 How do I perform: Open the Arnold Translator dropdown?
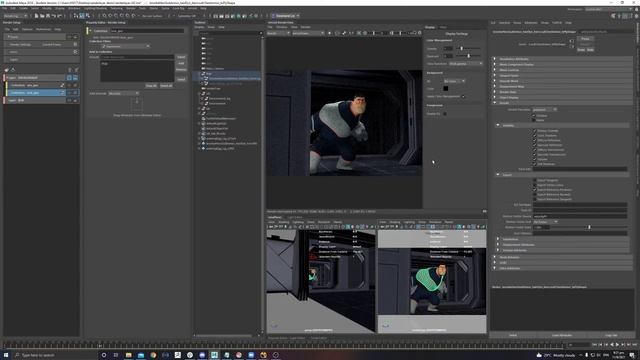pyautogui.click(x=544, y=110)
